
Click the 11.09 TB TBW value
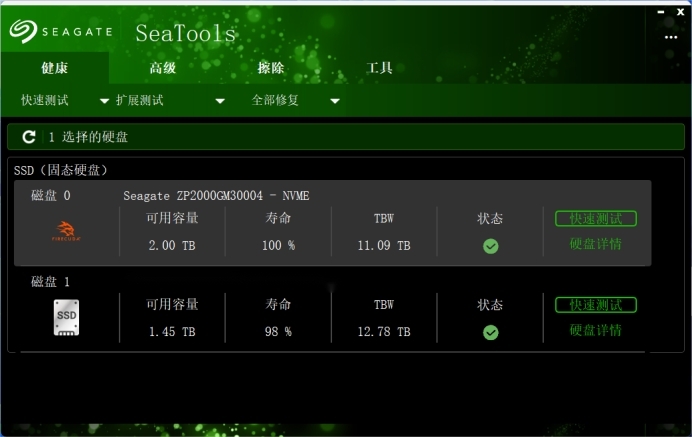click(384, 245)
